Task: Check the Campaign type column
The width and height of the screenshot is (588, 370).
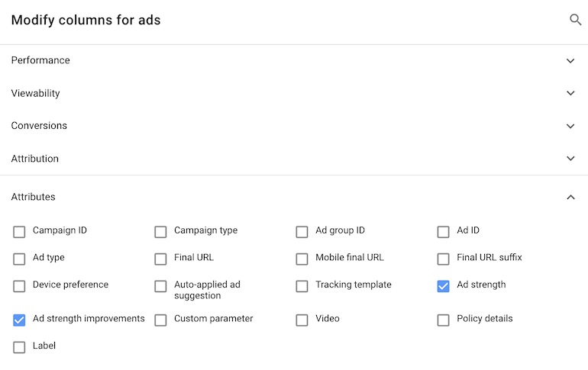Action: click(x=160, y=232)
